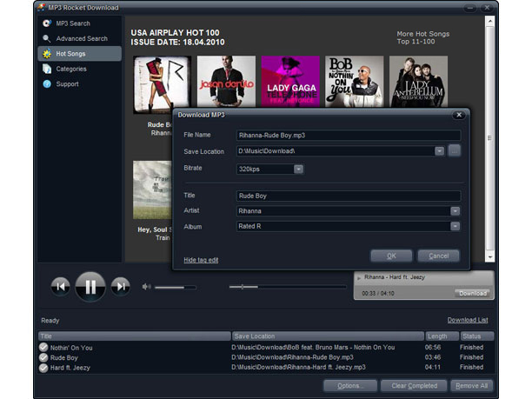
Task: Click the vertical scrollbar thumb in Hot Songs panel
Action: (489, 138)
